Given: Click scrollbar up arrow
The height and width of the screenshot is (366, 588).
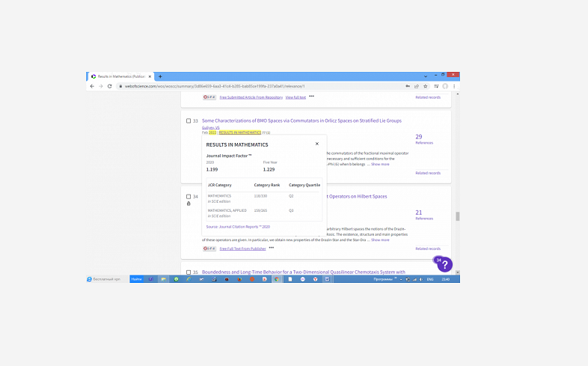Looking at the screenshot, I should point(458,94).
